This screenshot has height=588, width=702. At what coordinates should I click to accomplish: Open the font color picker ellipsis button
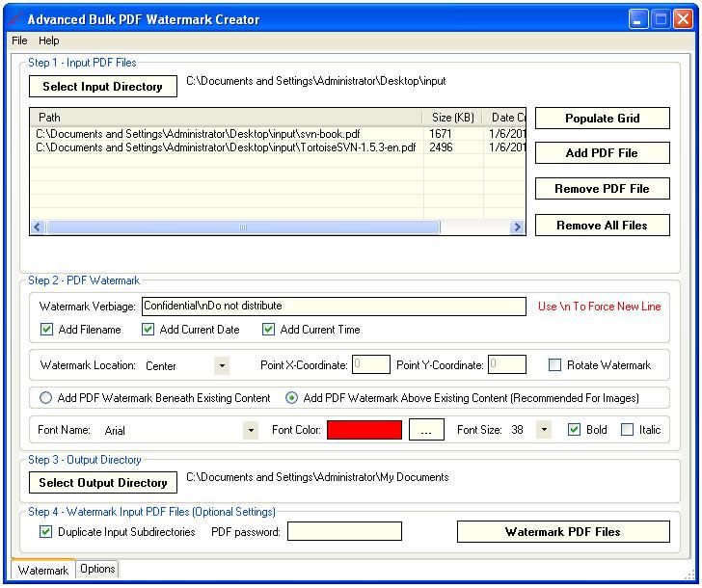click(425, 430)
